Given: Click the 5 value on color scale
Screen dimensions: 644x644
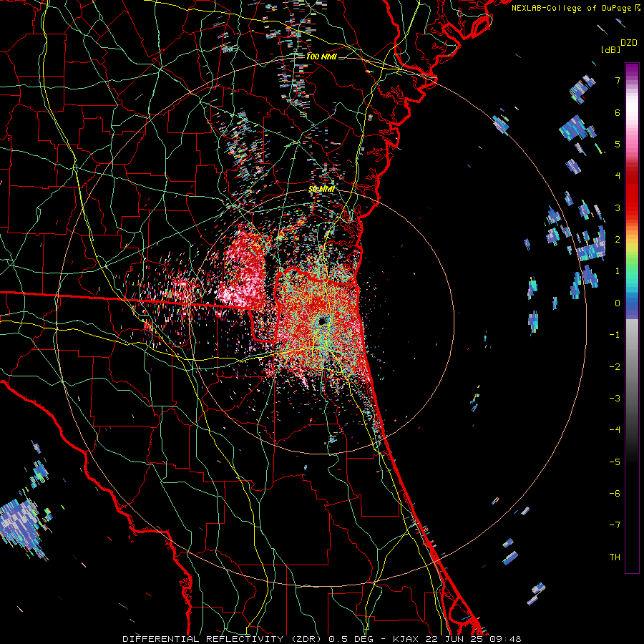Looking at the screenshot, I should click(618, 144).
